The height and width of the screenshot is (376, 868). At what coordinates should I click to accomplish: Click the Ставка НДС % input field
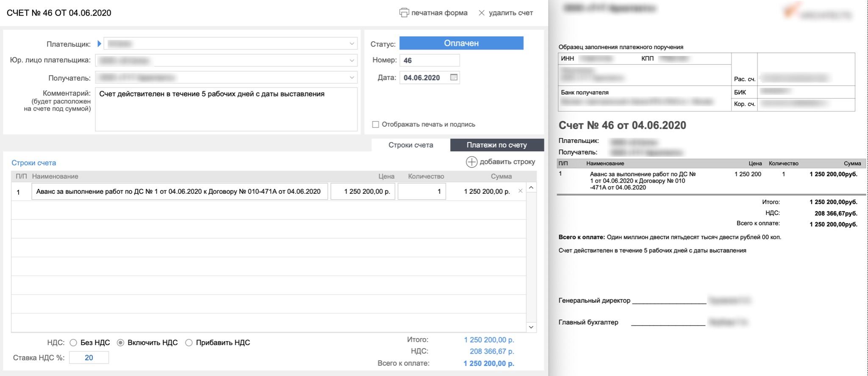click(89, 357)
